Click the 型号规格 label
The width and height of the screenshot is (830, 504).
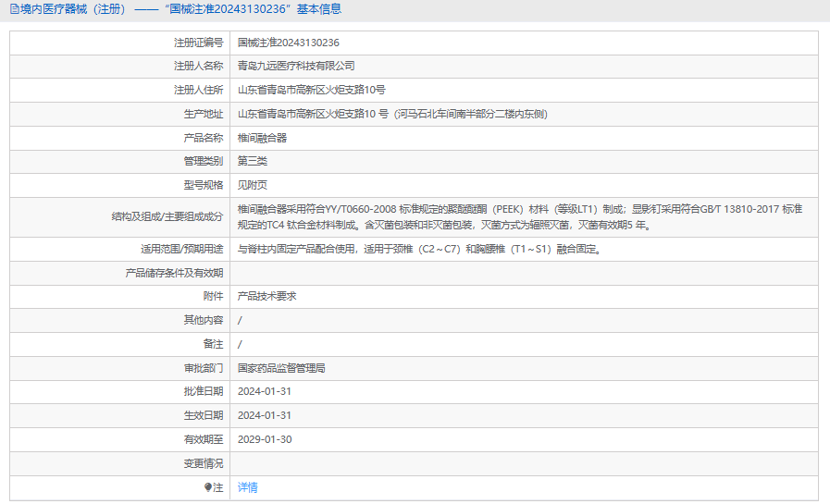coord(204,185)
